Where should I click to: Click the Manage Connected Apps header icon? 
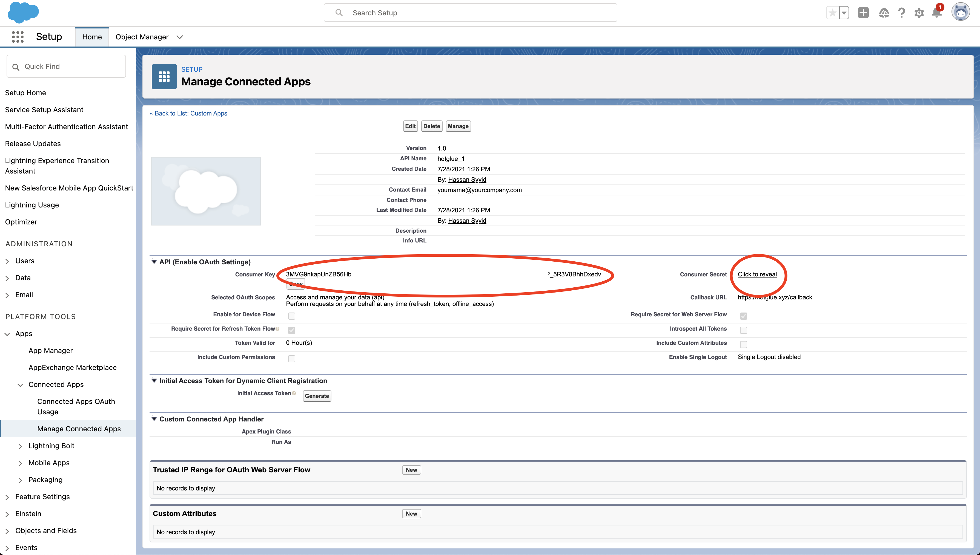[x=164, y=77]
